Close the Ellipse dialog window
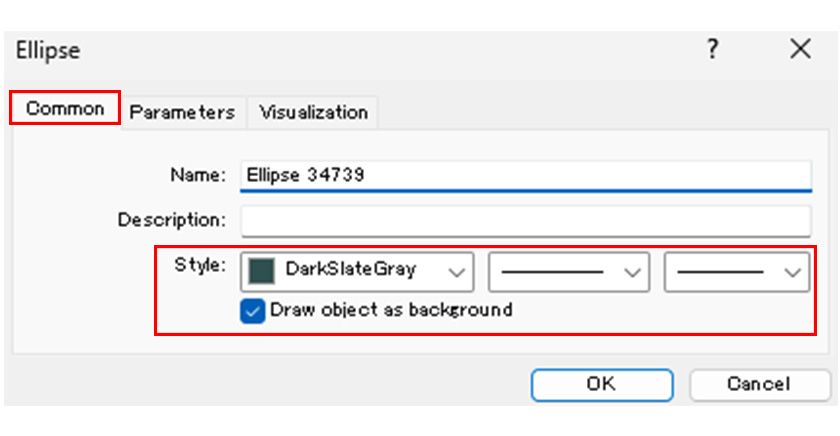 [800, 50]
